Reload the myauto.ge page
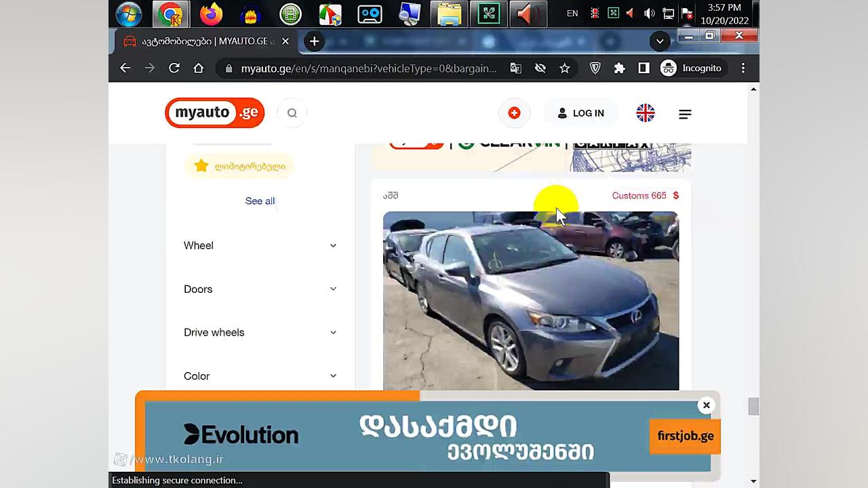 click(x=174, y=68)
